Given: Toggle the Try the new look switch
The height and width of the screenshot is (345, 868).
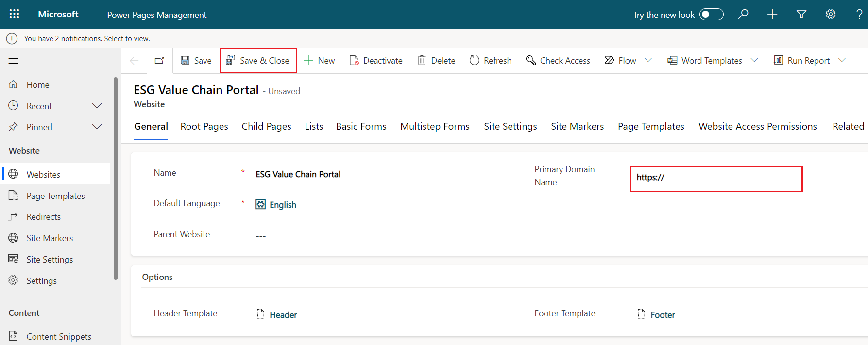Looking at the screenshot, I should (711, 15).
